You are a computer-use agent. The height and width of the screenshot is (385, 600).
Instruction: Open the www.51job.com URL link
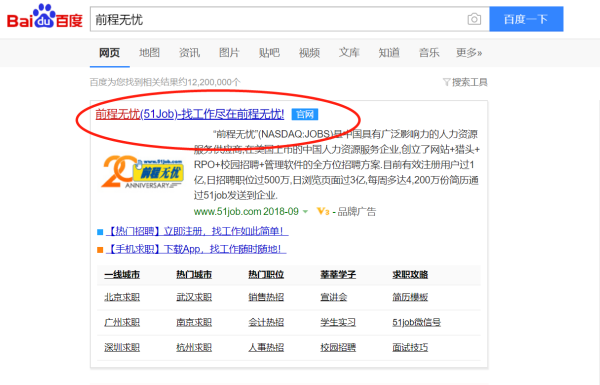(246, 211)
